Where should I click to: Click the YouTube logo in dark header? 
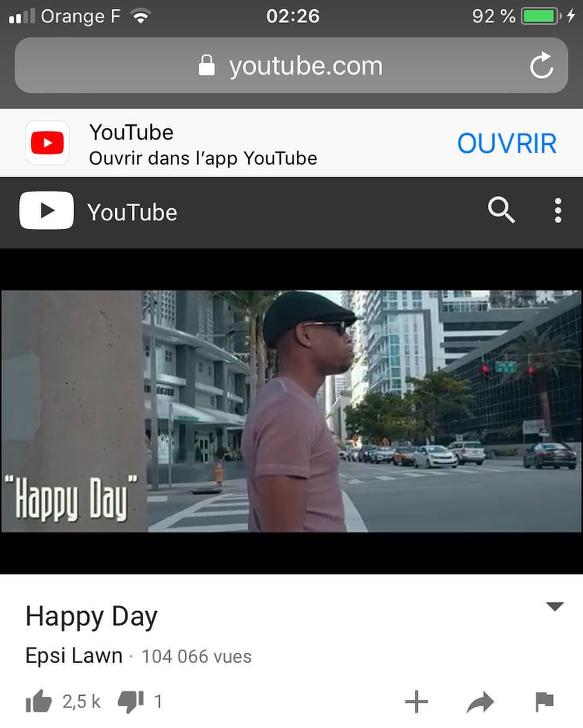[47, 210]
